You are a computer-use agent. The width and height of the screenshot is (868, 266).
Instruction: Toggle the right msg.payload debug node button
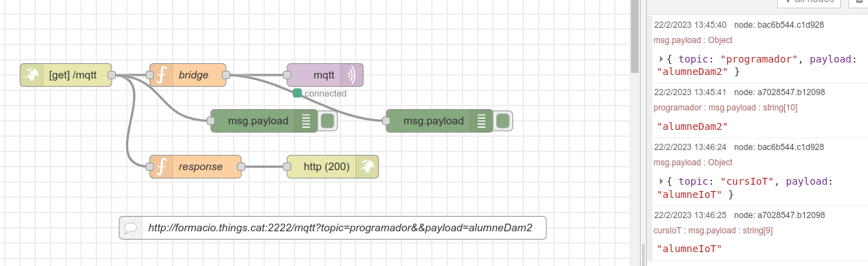[x=503, y=121]
